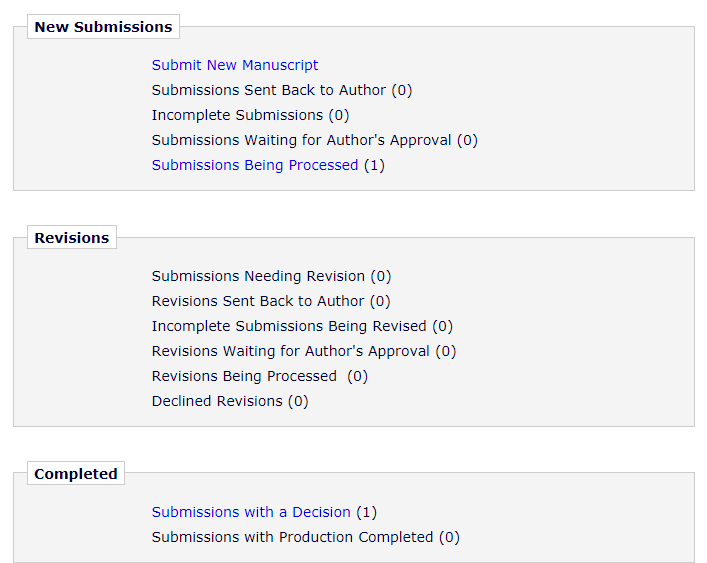This screenshot has width=707, height=563.
Task: Click Revisions Waiting for Author's Approval
Action: (x=290, y=351)
